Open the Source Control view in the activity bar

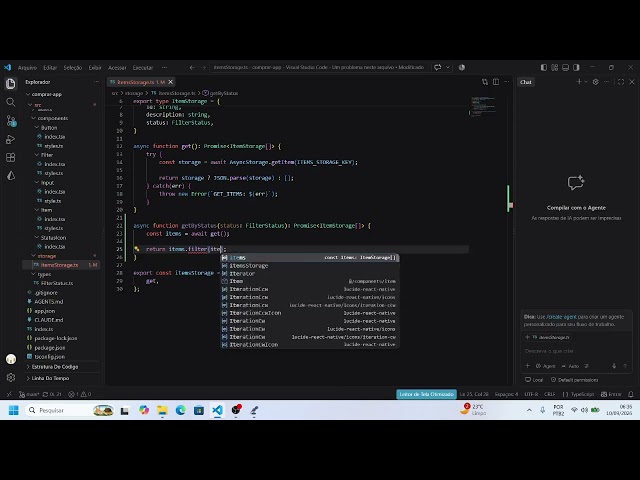11,121
